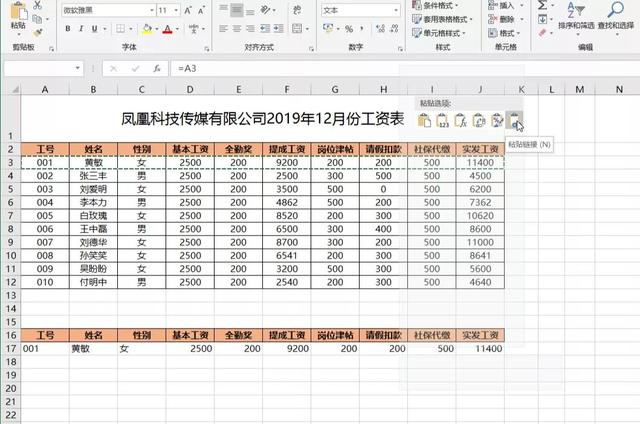Choose the paste Formatting (%) icon
Screen dimensions: 640x424
495,121
